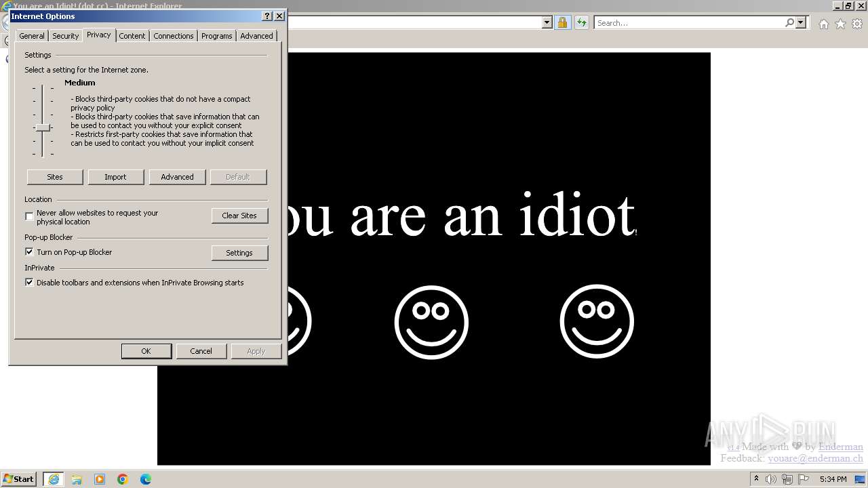Open the Favorites star icon

(840, 24)
